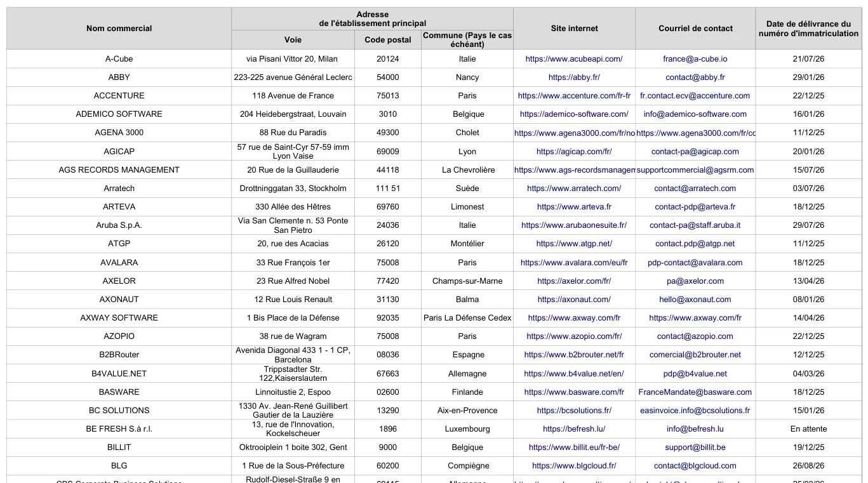The width and height of the screenshot is (868, 483).
Task: Open https://www.b4value.net/en/ link
Action: pyautogui.click(x=574, y=374)
